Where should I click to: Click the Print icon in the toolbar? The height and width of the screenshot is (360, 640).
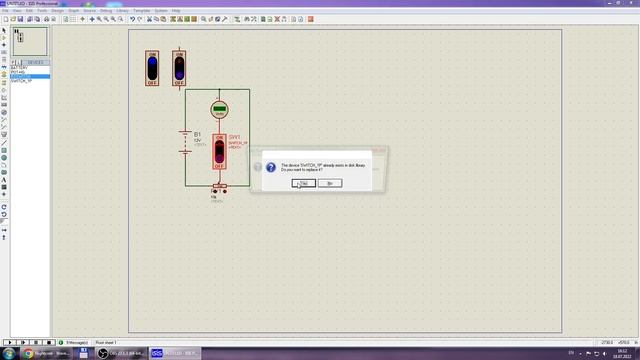point(46,19)
